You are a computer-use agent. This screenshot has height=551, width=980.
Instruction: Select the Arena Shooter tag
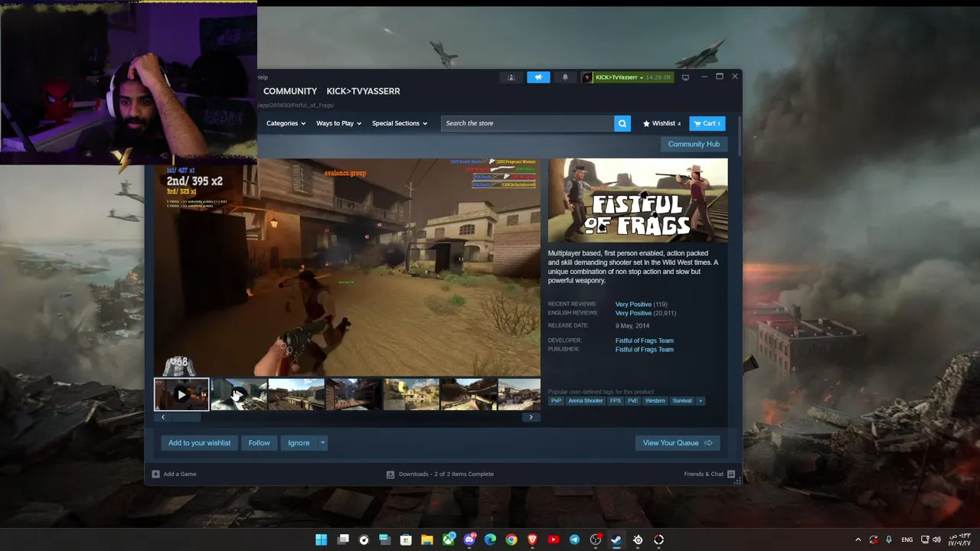pos(586,401)
